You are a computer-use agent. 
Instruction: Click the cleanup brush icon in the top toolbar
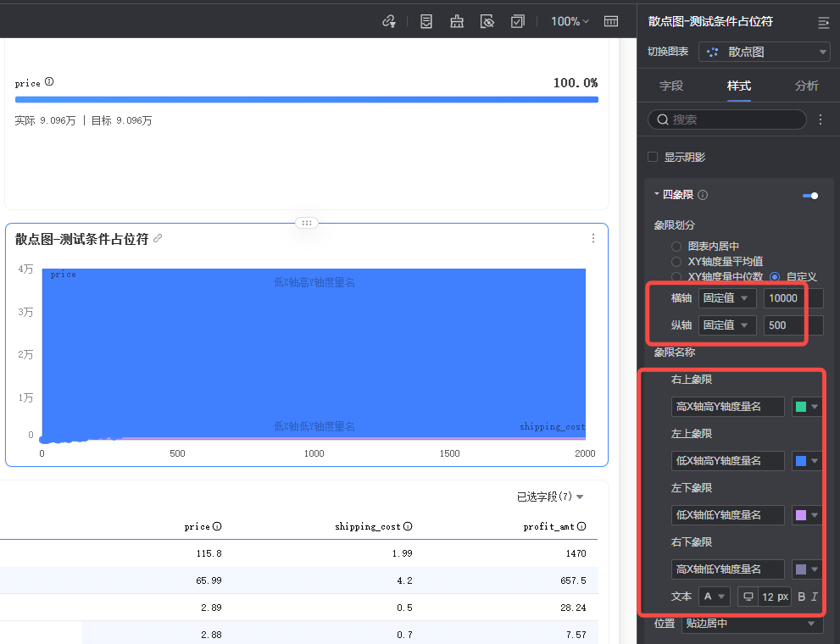[457, 21]
